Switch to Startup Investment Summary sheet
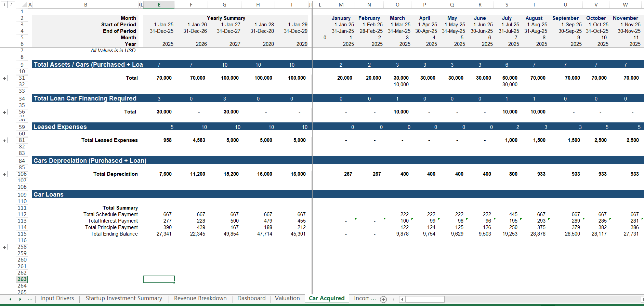The width and height of the screenshot is (644, 306). tap(124, 298)
